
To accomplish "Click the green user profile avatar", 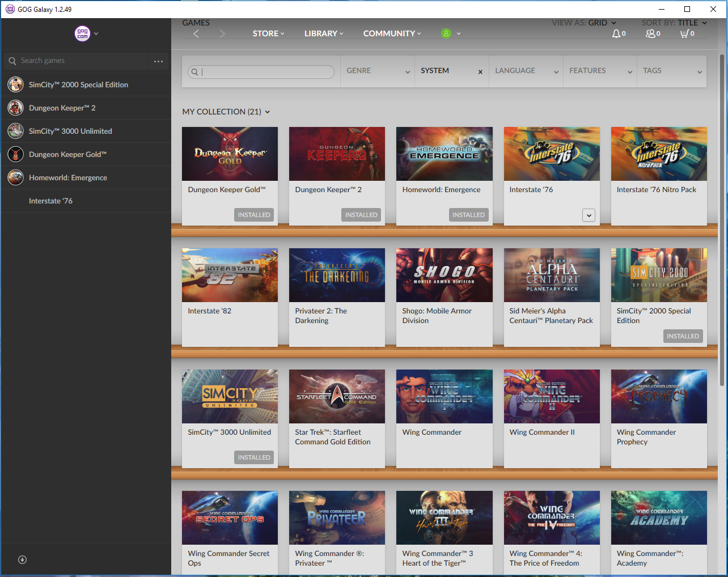I will [446, 33].
